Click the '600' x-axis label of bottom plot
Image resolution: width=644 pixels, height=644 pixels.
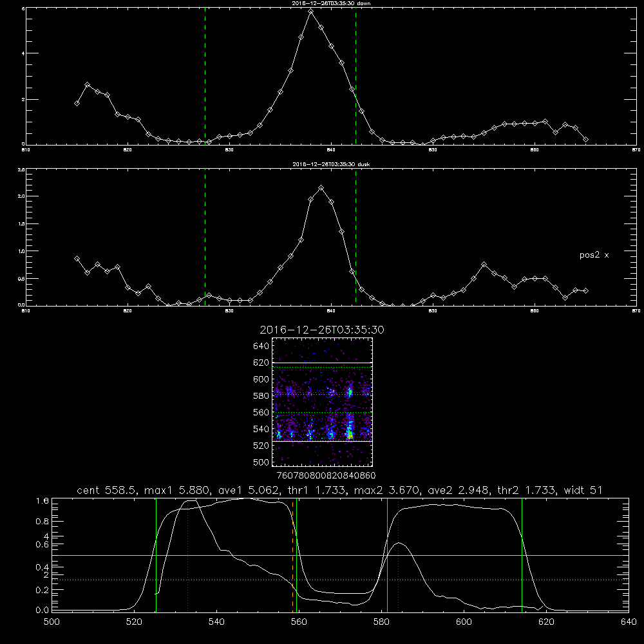coord(464,622)
